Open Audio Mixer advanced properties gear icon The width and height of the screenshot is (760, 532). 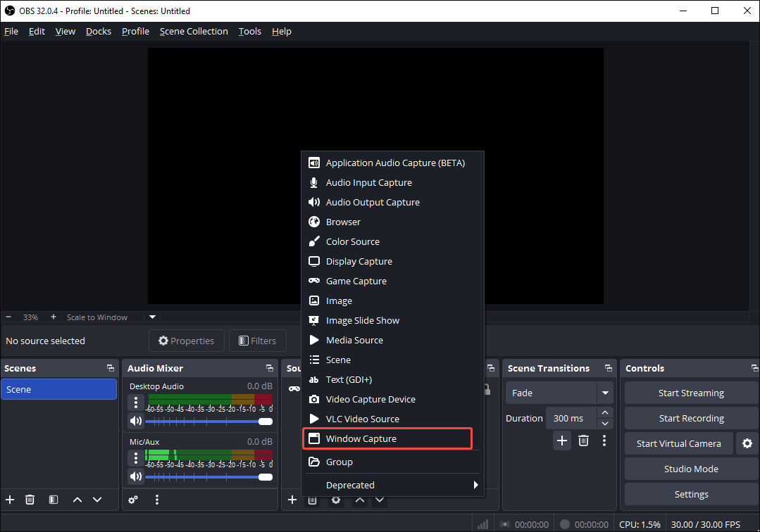133,500
